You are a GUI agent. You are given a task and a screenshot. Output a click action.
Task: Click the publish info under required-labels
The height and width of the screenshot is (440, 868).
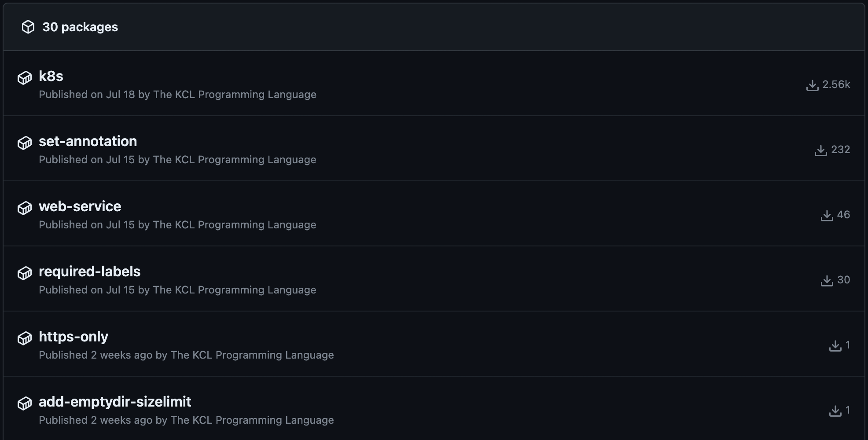178,290
